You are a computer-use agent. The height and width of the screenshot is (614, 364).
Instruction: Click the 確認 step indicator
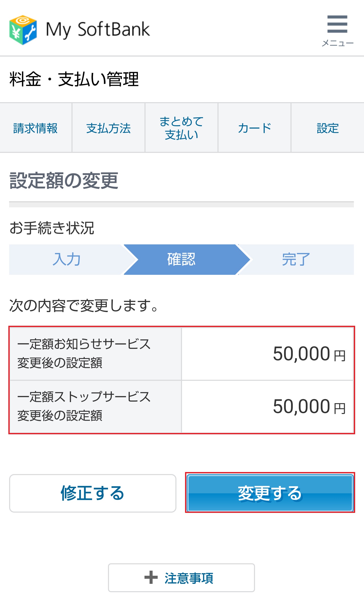point(181,260)
